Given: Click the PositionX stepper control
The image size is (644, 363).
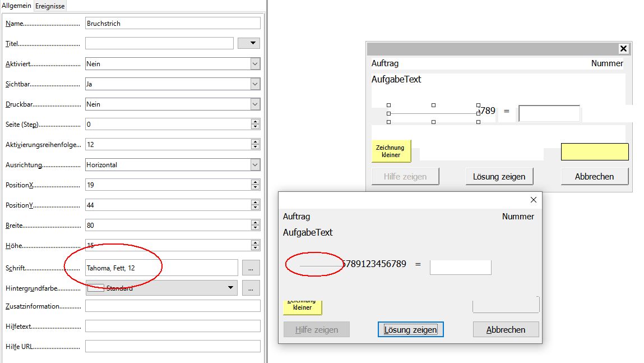Looking at the screenshot, I should pos(256,185).
